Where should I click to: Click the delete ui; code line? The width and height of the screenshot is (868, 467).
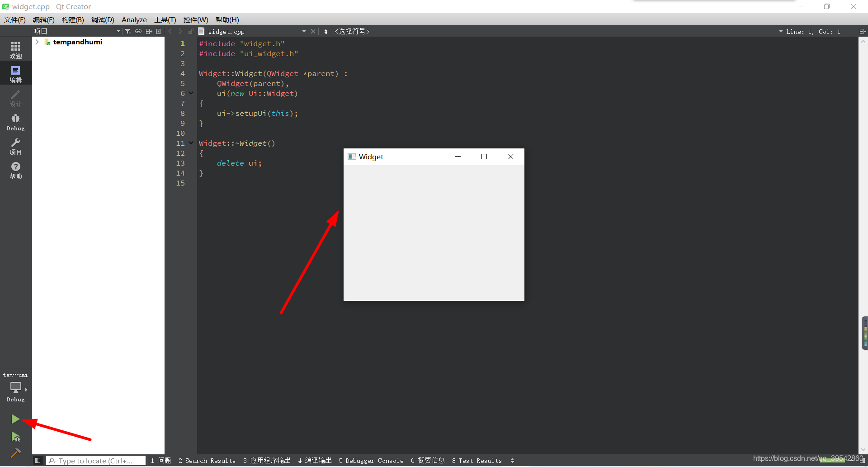pyautogui.click(x=239, y=163)
